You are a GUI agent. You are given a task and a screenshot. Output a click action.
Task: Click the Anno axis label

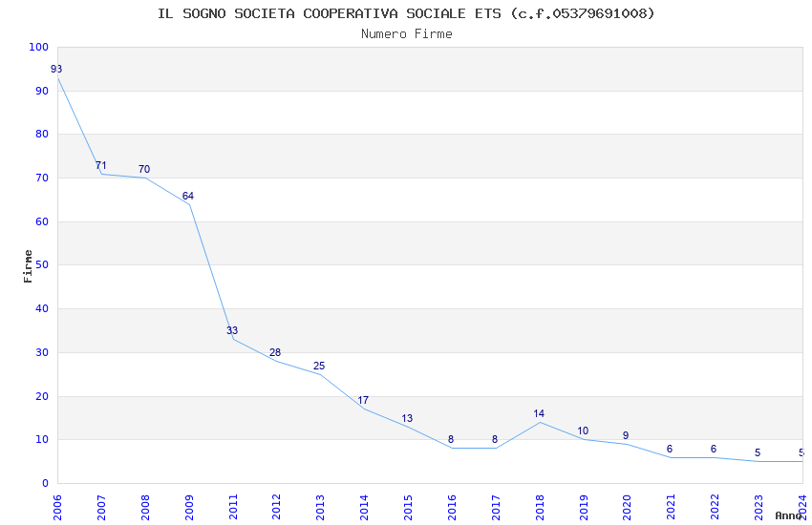(x=788, y=515)
